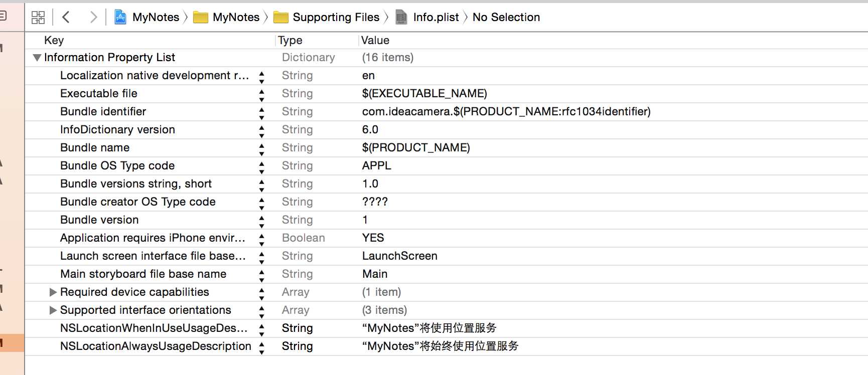Select the NSLocationWhenInUseUsageDes… key
Image resolution: width=868 pixels, height=375 pixels.
point(154,328)
